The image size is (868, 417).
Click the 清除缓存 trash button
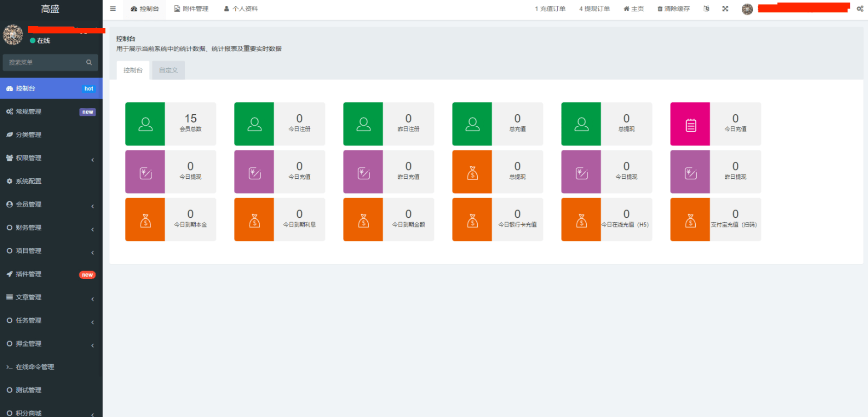click(674, 9)
